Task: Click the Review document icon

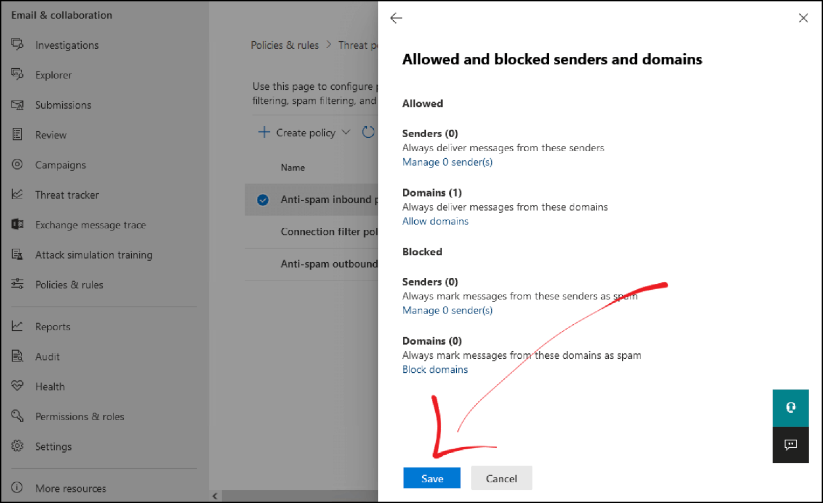Action: (x=17, y=134)
